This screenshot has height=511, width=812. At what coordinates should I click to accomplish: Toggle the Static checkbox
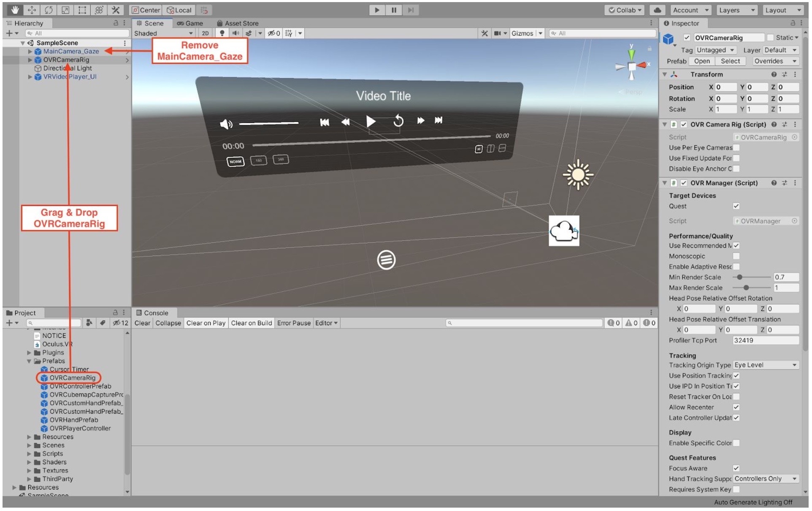click(x=771, y=38)
